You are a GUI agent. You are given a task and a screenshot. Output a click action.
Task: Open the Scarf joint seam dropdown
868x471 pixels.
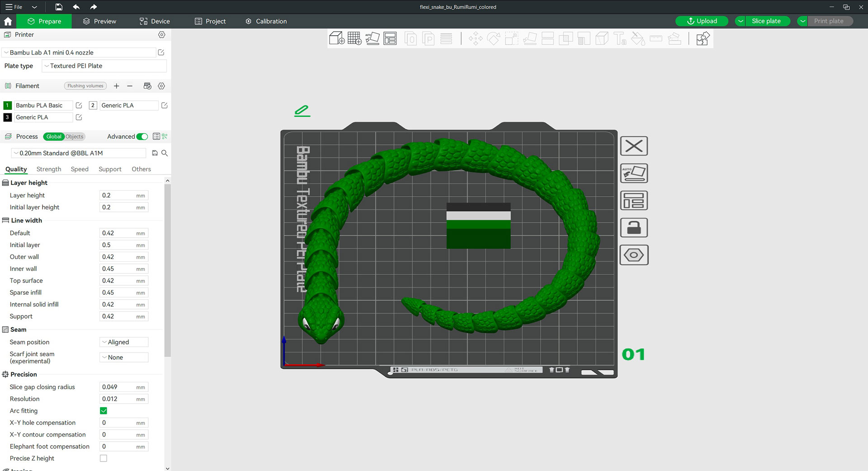coord(124,358)
